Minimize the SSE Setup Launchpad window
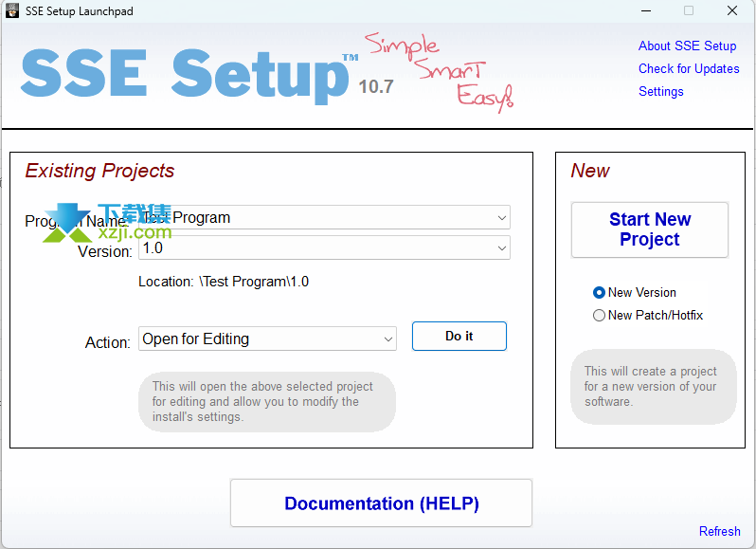Screen dimensions: 756x549 pyautogui.click(x=645, y=10)
